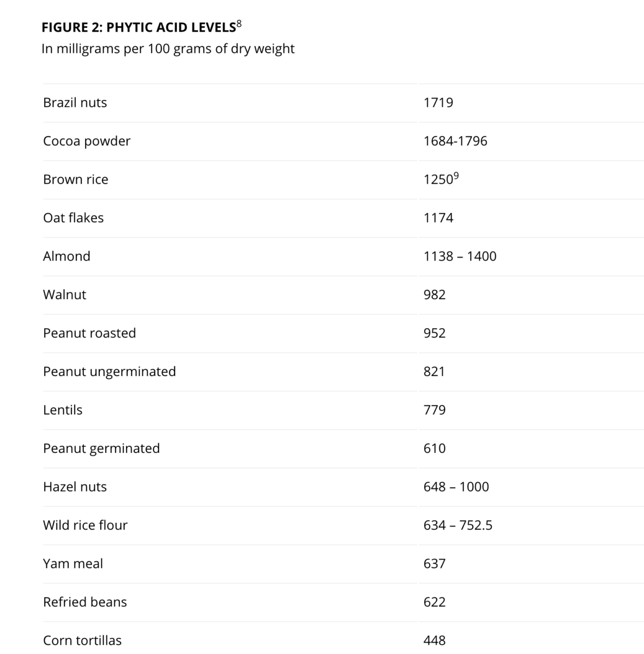Image resolution: width=644 pixels, height=654 pixels.
Task: Select the Peanut roasted row label
Action: pyautogui.click(x=89, y=333)
